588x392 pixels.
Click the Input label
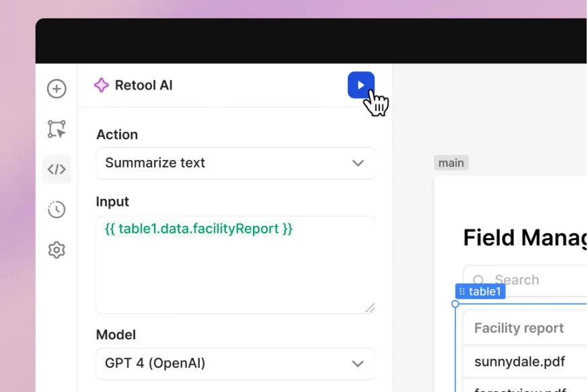point(112,202)
